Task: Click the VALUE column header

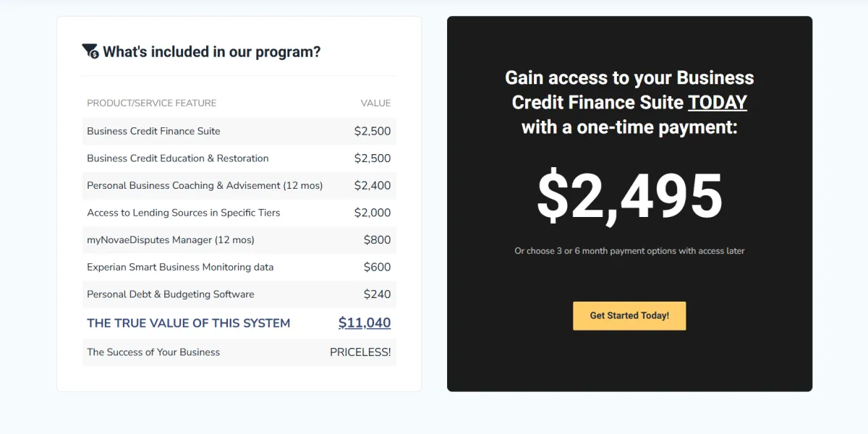Action: point(375,103)
